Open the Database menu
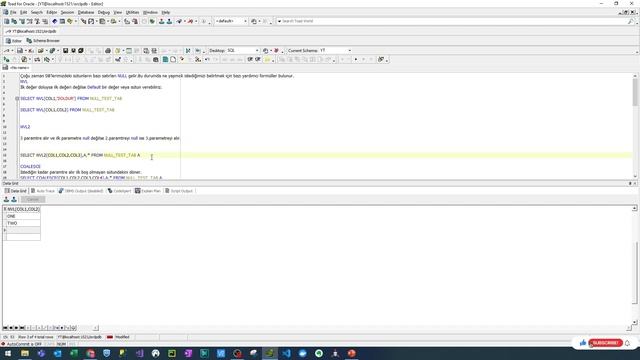The height and width of the screenshot is (360, 640). (86, 13)
